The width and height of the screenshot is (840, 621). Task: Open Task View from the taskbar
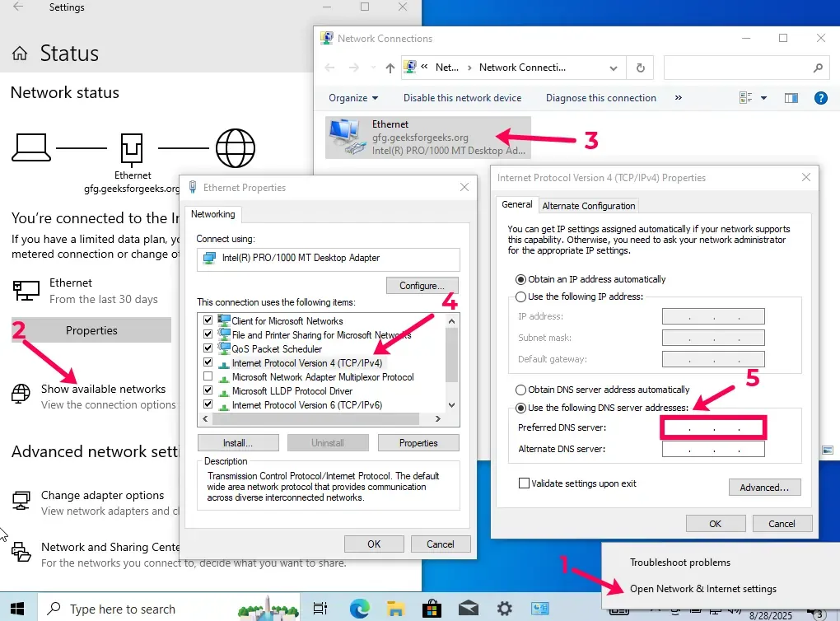(320, 609)
